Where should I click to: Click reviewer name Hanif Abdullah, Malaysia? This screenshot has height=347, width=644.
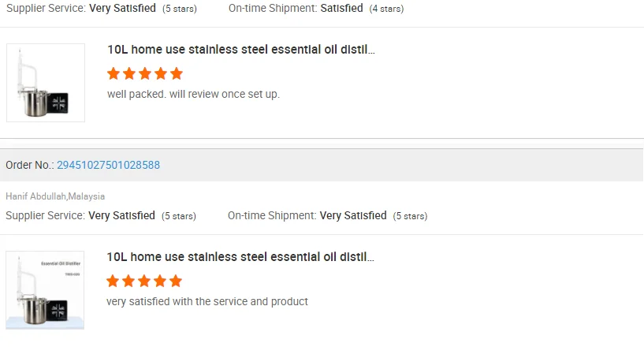[x=55, y=196]
